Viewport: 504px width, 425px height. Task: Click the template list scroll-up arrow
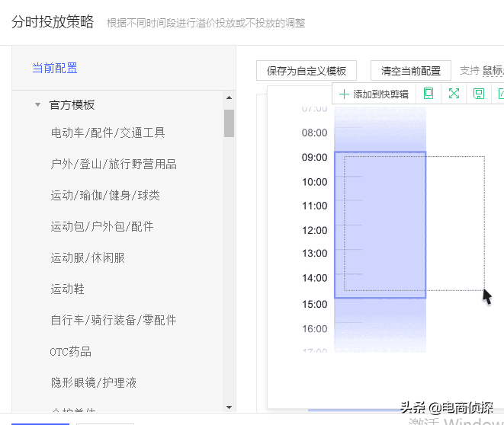[229, 97]
